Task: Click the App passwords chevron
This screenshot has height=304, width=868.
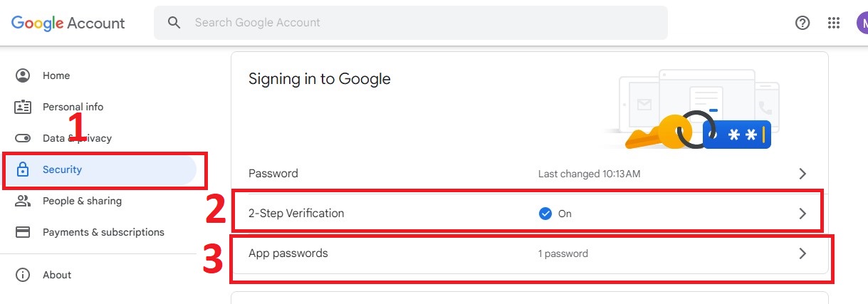Action: click(x=802, y=253)
